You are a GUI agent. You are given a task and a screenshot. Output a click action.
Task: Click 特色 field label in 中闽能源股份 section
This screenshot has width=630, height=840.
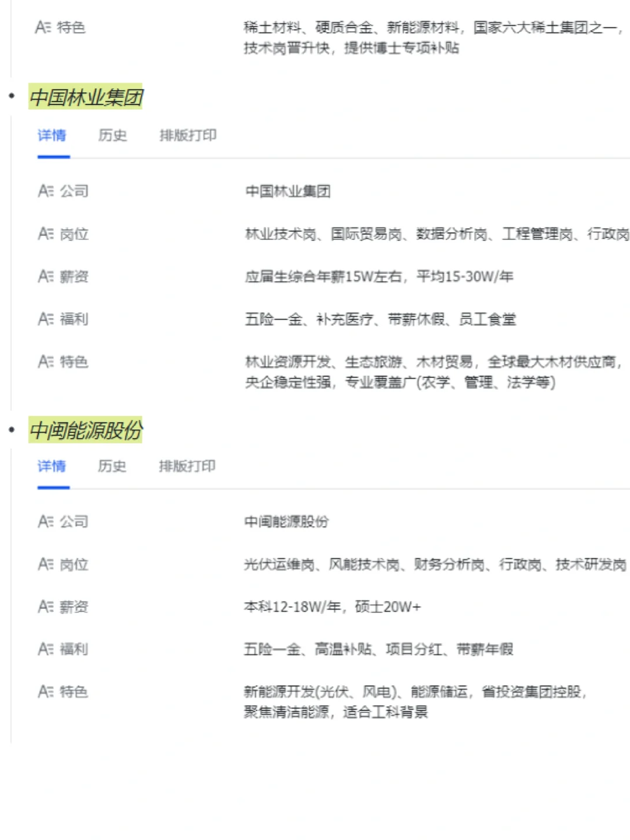pyautogui.click(x=74, y=692)
